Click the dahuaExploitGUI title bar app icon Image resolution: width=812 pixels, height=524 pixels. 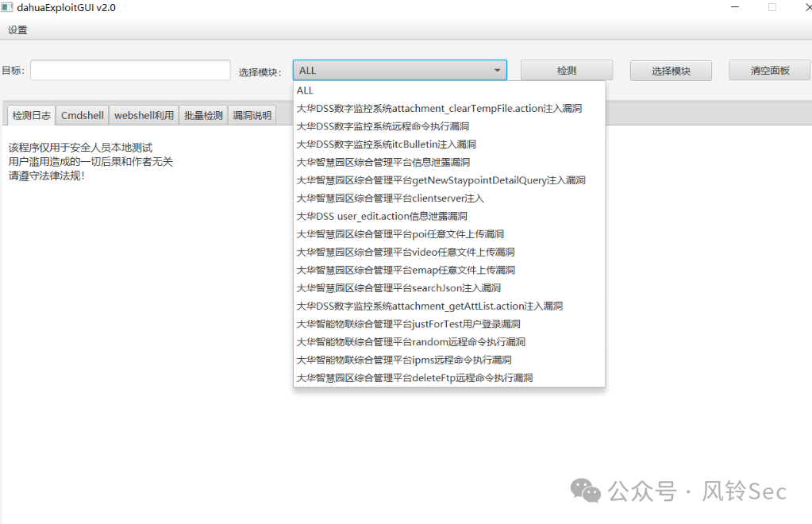(x=7, y=8)
